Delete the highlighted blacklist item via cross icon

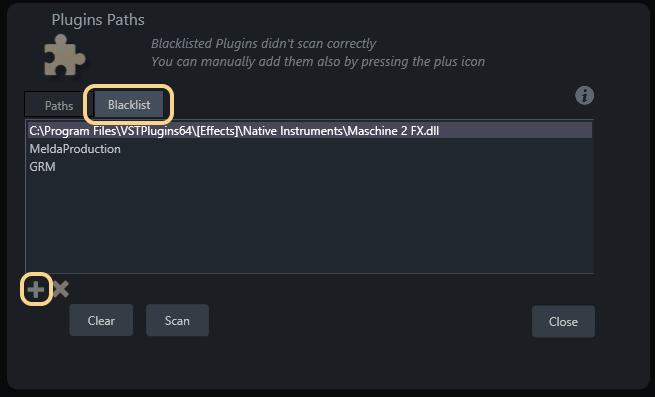click(61, 289)
